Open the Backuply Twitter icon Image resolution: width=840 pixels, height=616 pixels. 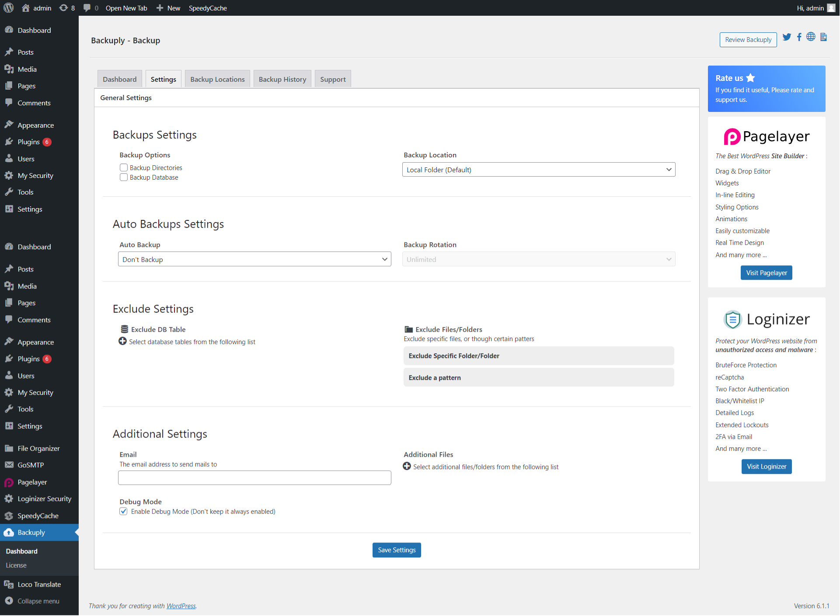tap(787, 37)
